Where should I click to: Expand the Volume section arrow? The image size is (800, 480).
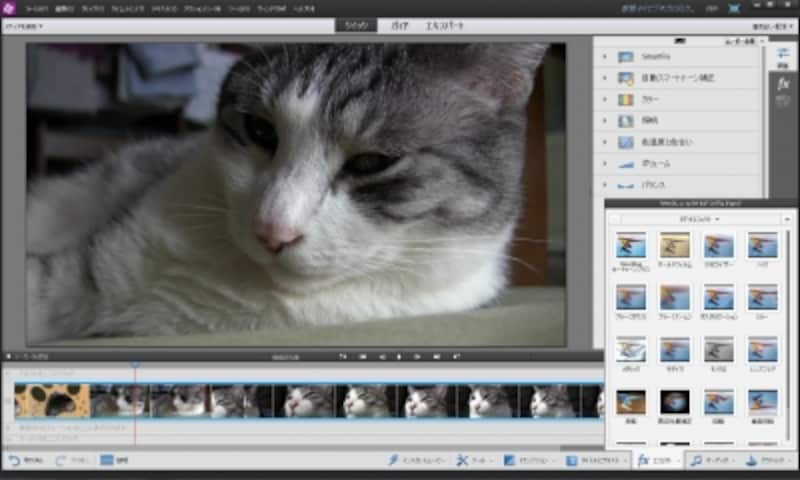605,163
